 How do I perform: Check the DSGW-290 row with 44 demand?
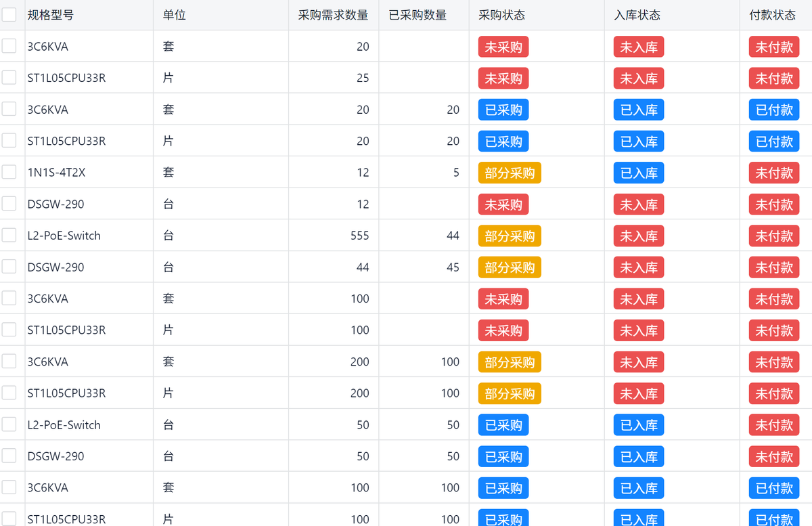pos(9,267)
